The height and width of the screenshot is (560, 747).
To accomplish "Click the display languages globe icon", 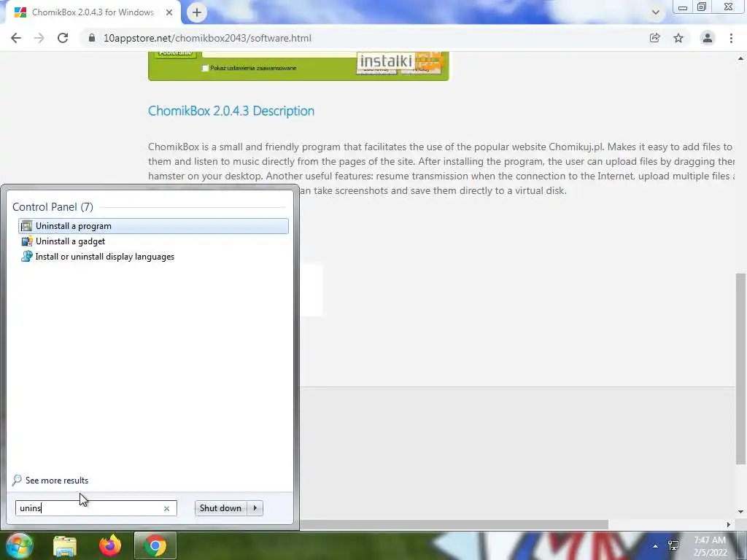I will 27,257.
